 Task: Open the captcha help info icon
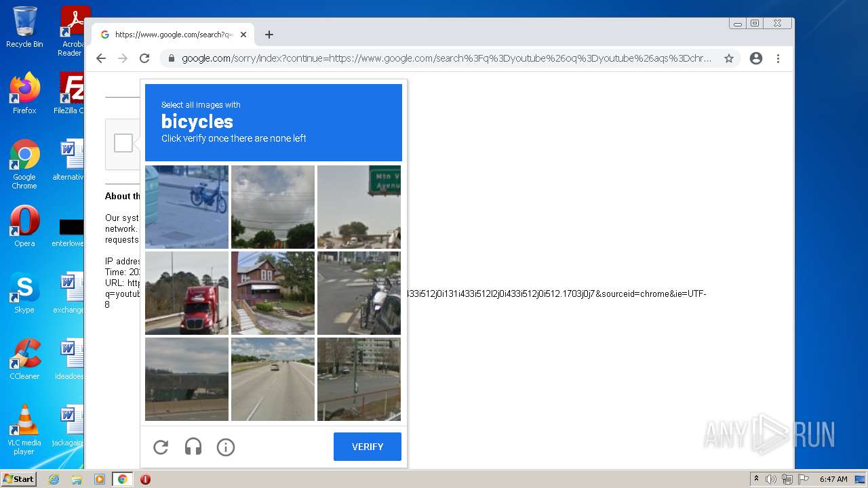[x=226, y=447]
